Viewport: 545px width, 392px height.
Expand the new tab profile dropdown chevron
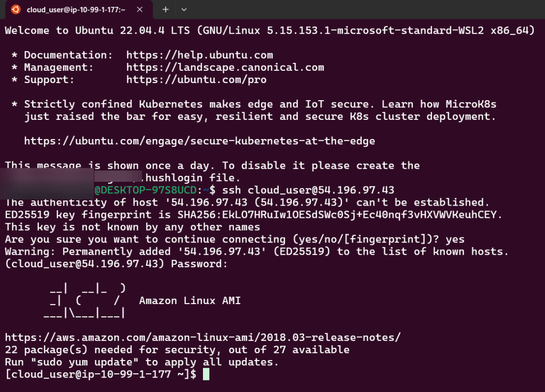click(184, 9)
